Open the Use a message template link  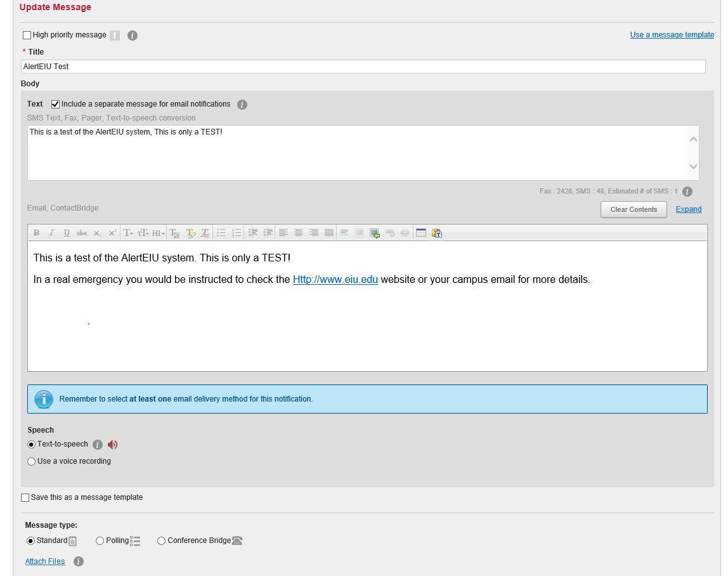(x=672, y=35)
